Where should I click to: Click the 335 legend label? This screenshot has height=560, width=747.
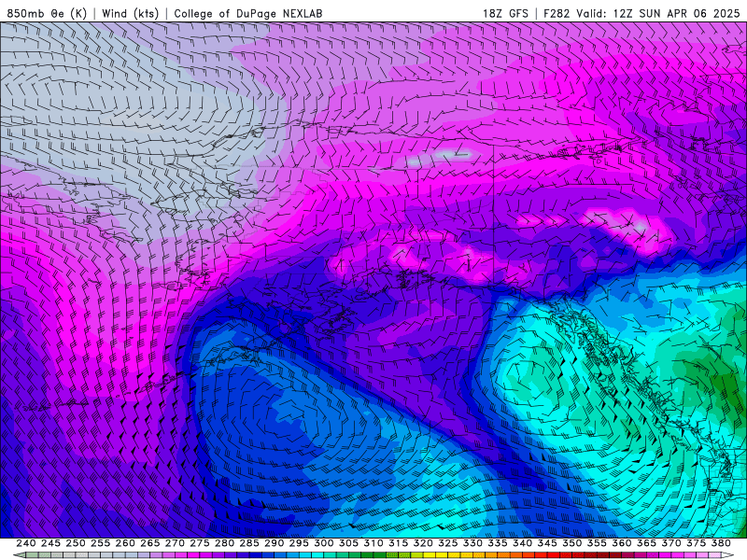coord(498,543)
